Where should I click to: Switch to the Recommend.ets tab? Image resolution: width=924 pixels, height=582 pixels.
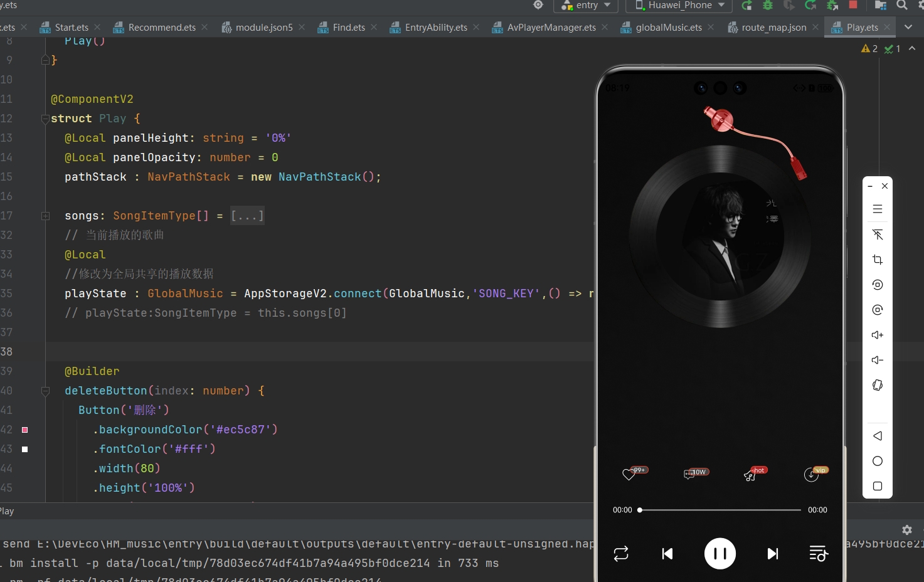161,28
